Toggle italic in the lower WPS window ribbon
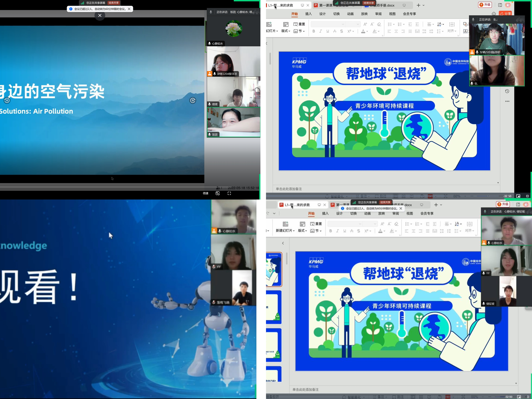Screen dimensions: 532x399 point(337,231)
